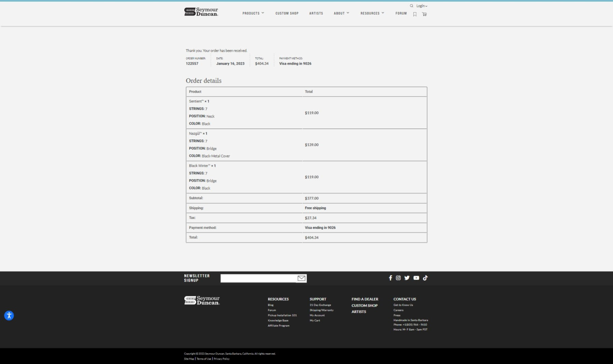Image resolution: width=613 pixels, height=364 pixels.
Task: Open the Nazgûl product link
Action: click(x=195, y=134)
